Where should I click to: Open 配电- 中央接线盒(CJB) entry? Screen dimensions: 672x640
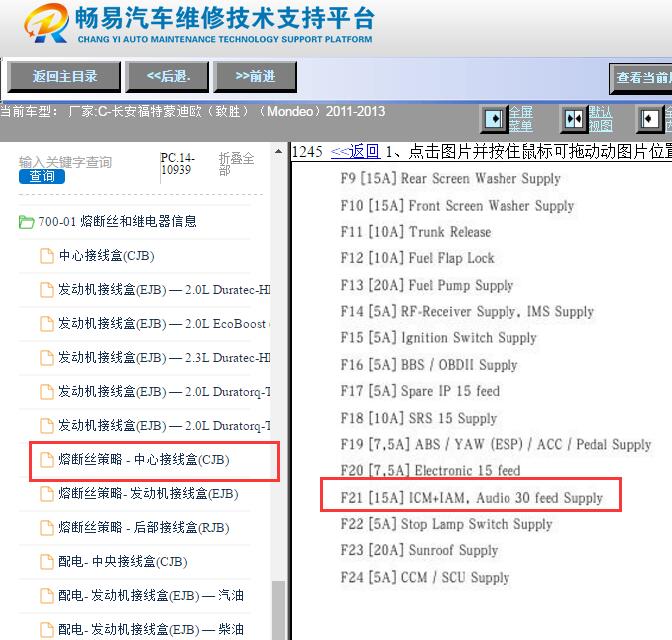123,562
